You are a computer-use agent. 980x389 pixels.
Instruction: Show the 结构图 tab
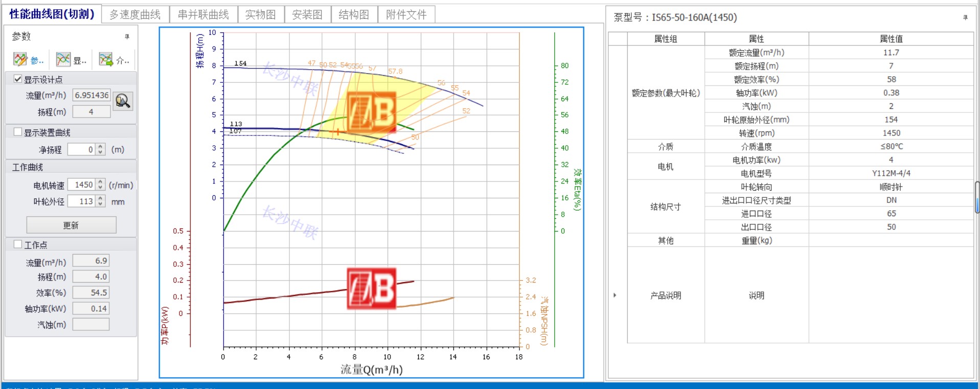[354, 14]
